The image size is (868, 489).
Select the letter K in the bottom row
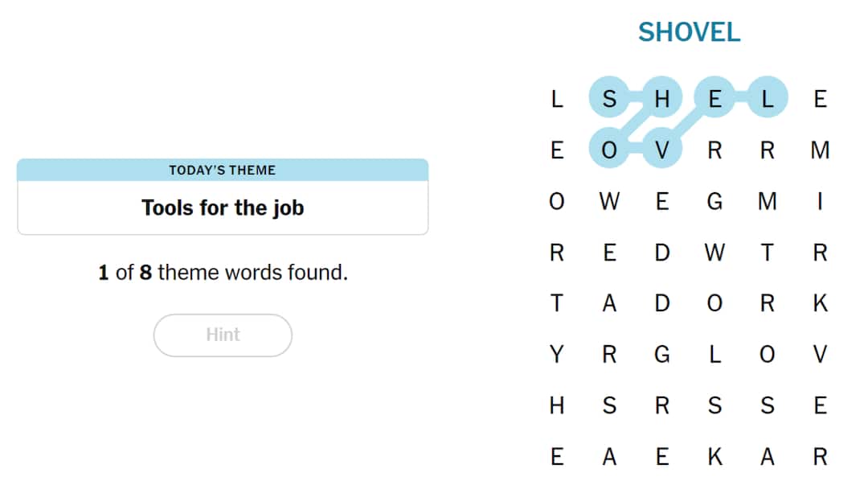714,456
